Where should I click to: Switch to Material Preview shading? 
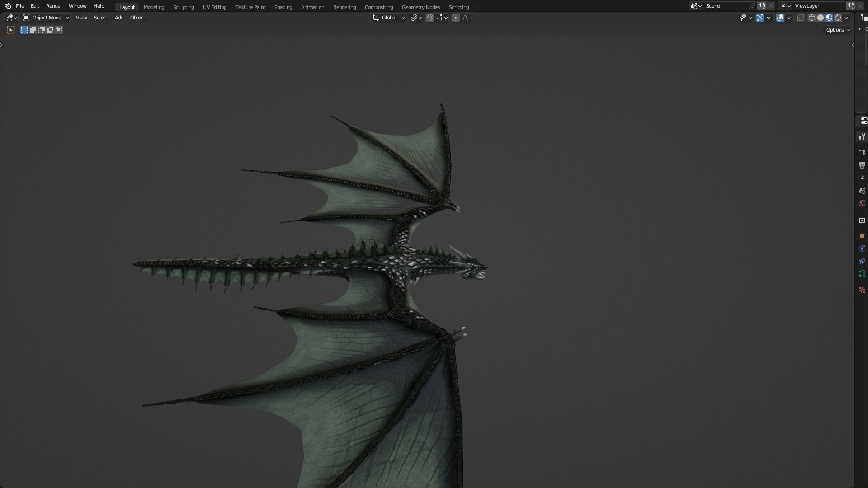point(829,18)
